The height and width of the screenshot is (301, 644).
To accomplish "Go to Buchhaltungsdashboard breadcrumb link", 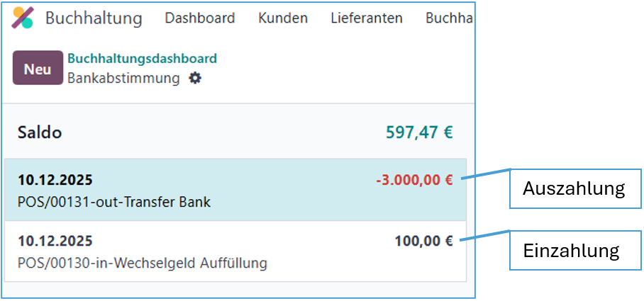I will 142,59.
